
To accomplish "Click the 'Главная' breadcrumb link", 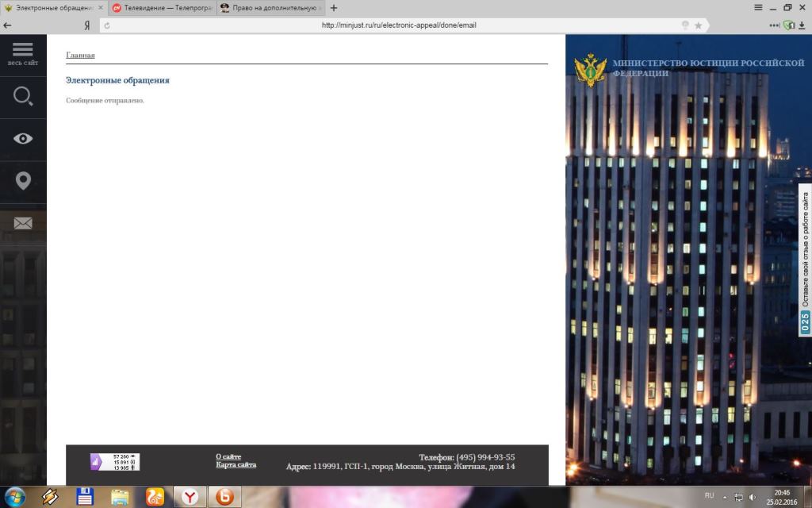I will [80, 56].
